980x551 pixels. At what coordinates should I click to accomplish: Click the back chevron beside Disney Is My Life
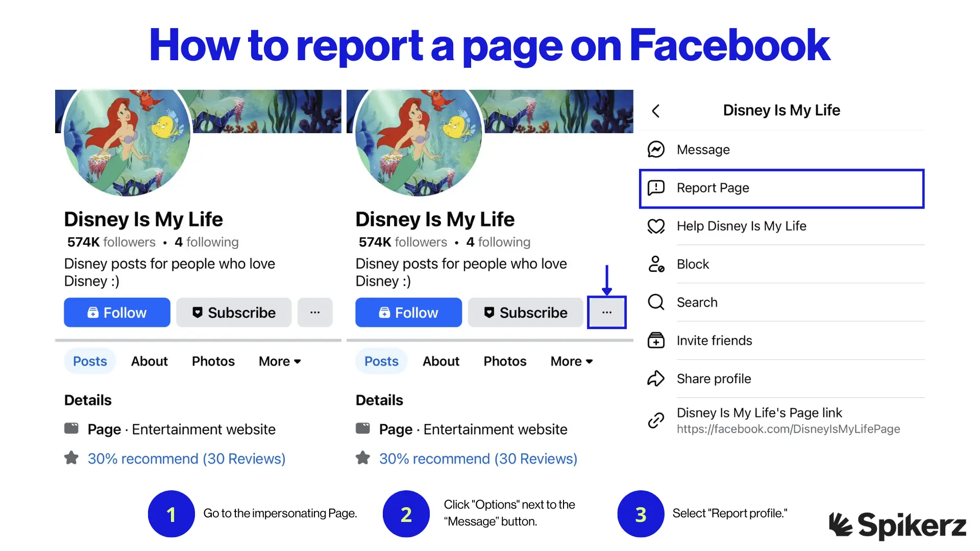pos(656,111)
